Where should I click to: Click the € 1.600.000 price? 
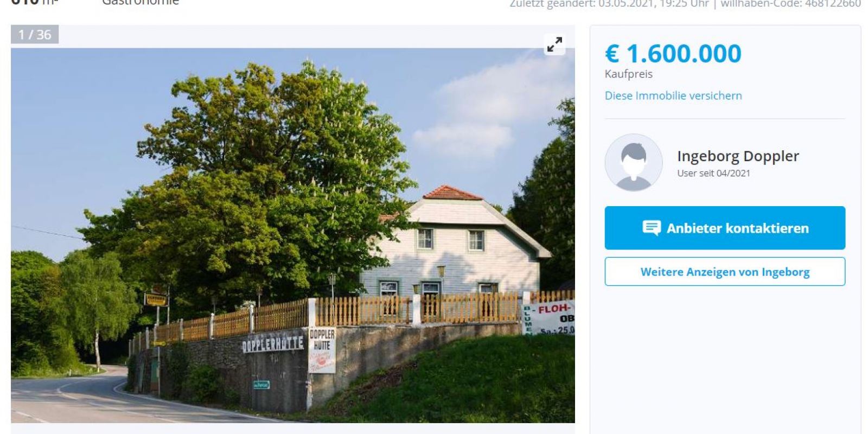673,54
